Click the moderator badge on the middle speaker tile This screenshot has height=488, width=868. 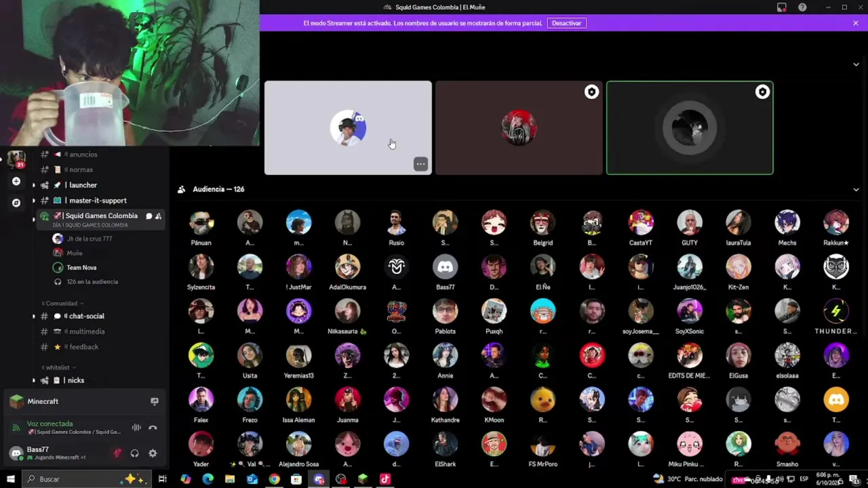tap(592, 92)
